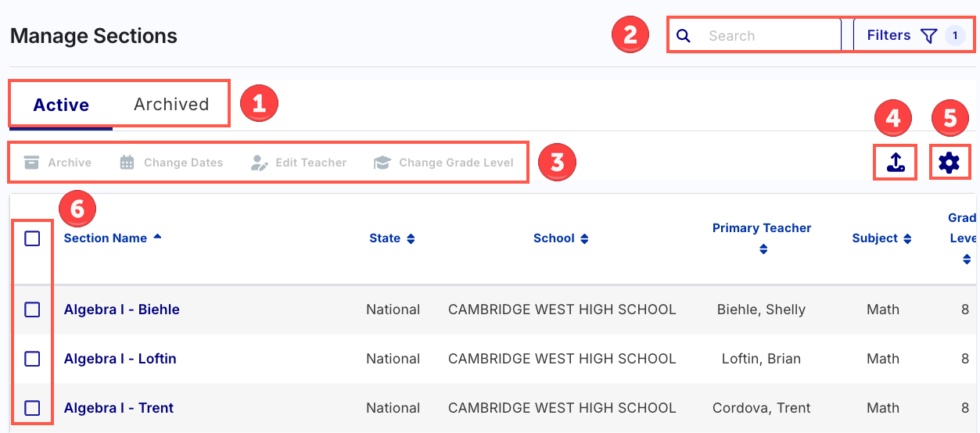Click the funnel icon in Filters
Viewport: 980px width, 433px height.
click(x=928, y=36)
